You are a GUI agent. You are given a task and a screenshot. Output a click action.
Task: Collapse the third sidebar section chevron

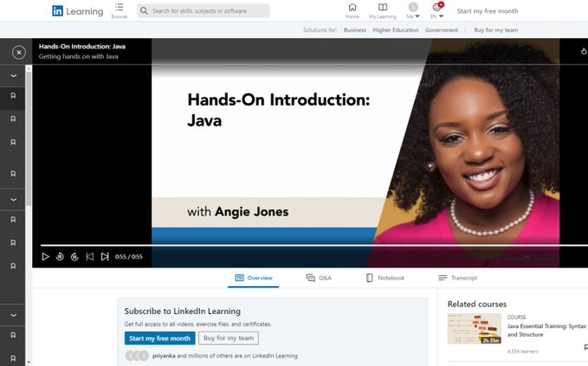(x=13, y=315)
